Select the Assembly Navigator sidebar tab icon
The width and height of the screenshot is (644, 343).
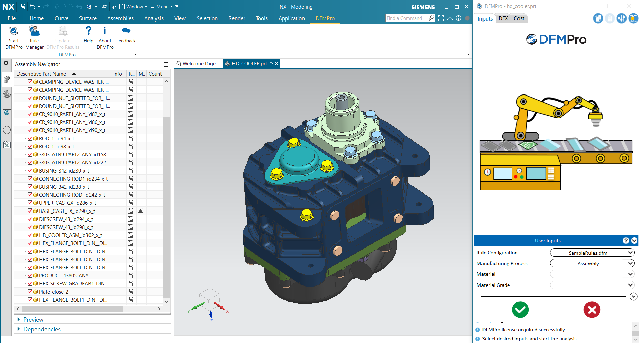pyautogui.click(x=7, y=80)
